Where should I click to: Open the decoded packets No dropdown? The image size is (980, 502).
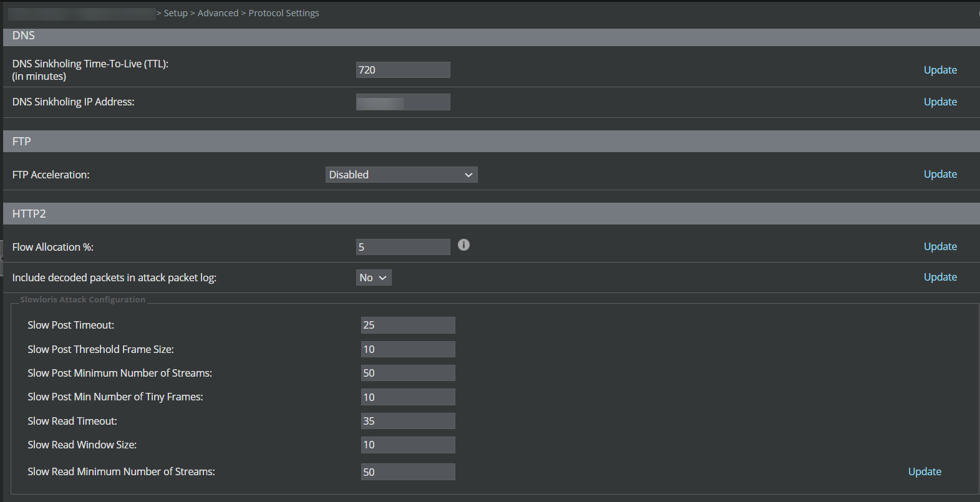374,278
